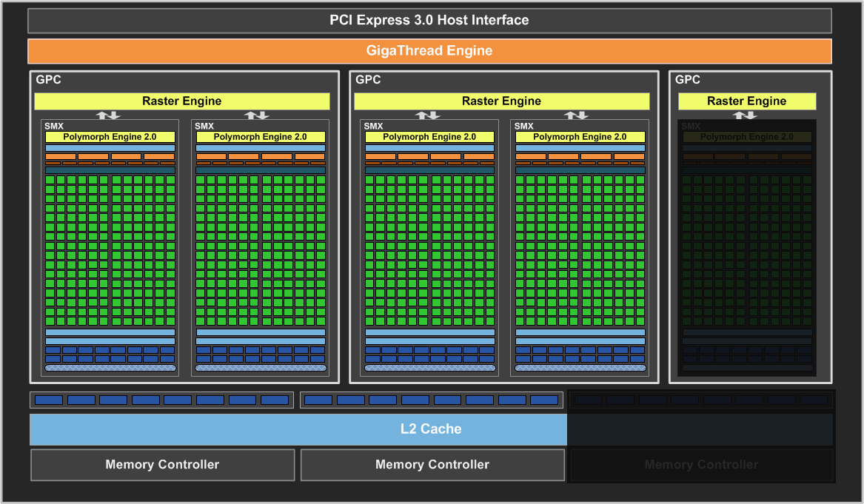Select Polymorph Engine 2.0 in middle GPC's first SMX

pyautogui.click(x=429, y=137)
